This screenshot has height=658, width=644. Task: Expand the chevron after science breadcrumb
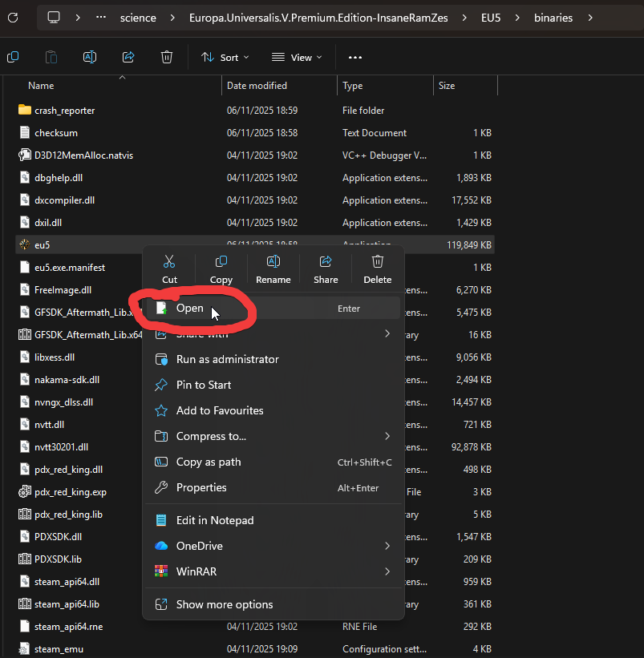(172, 18)
